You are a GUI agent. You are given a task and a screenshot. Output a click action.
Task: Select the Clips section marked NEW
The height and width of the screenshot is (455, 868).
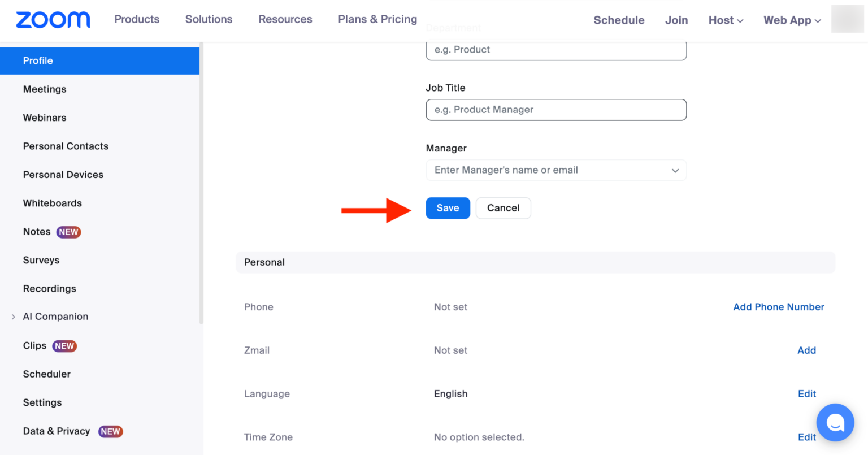tap(34, 345)
